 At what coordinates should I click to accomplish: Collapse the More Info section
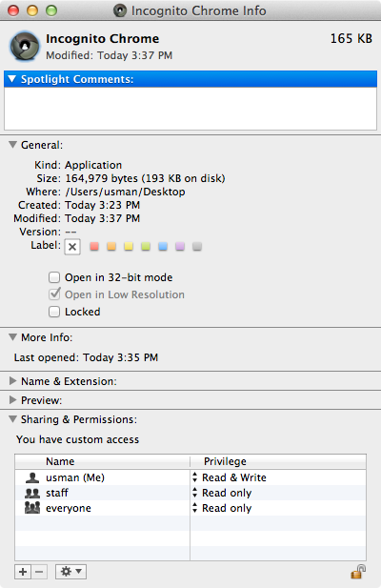(12, 337)
